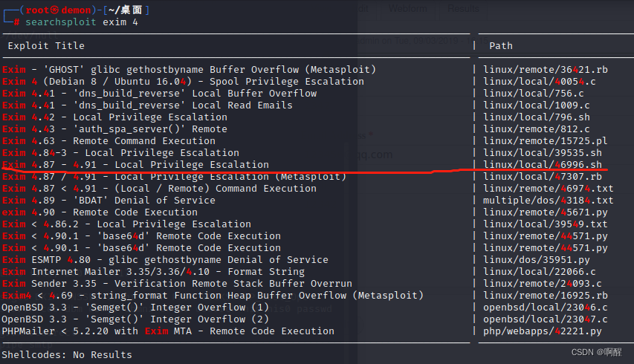Click path linux/local/46996.sh
Screen dimensions: 634x364
pyautogui.click(x=543, y=165)
